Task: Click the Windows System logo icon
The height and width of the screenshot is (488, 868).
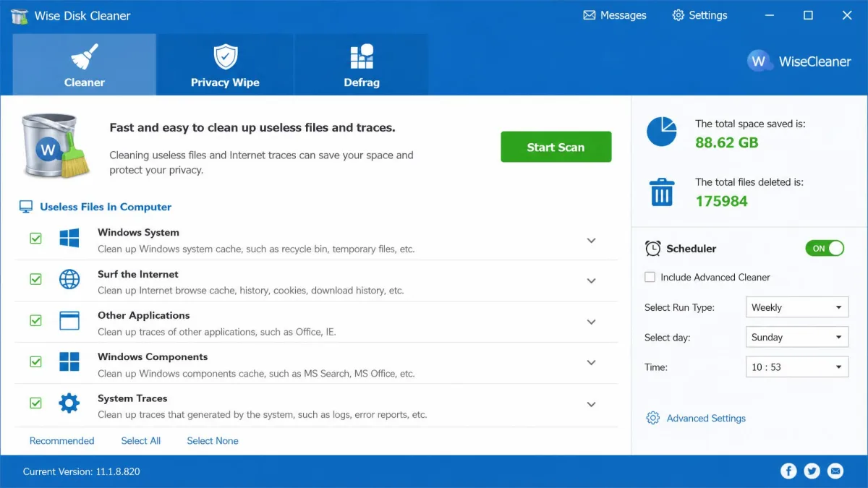Action: tap(69, 238)
